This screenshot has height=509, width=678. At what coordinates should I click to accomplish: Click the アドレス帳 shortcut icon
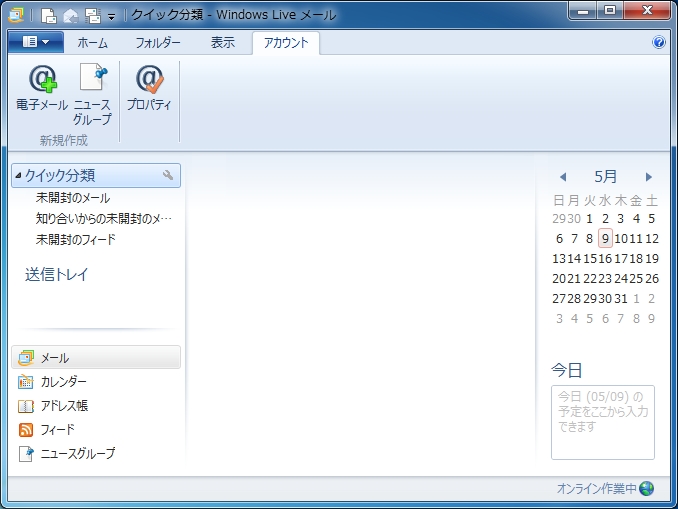click(x=26, y=406)
